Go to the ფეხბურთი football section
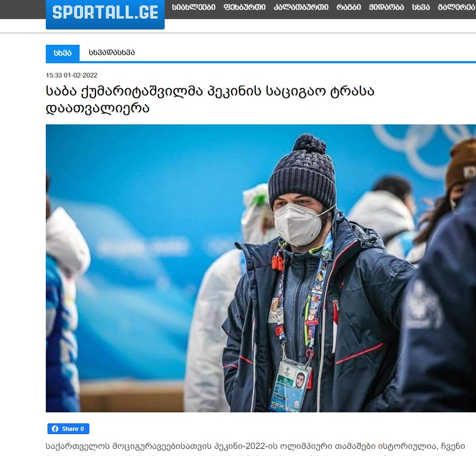 (244, 7)
